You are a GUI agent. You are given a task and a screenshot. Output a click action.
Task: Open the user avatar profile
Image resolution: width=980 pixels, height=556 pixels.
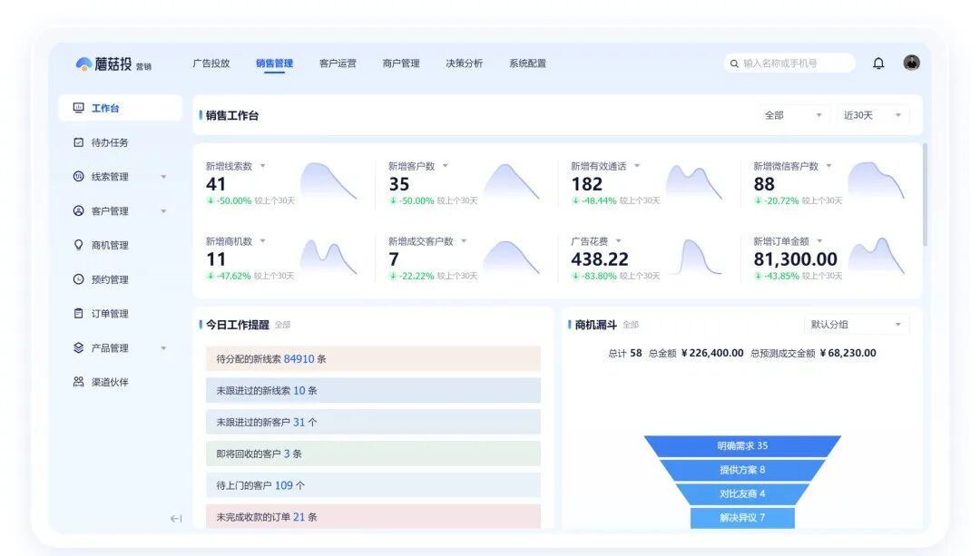point(911,63)
